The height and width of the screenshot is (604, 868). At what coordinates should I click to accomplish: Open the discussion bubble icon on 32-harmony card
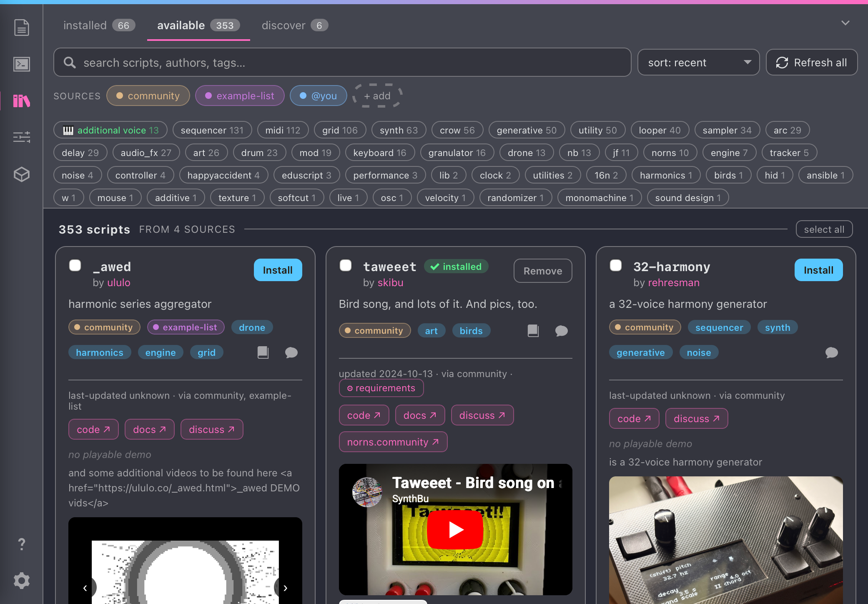[832, 352]
